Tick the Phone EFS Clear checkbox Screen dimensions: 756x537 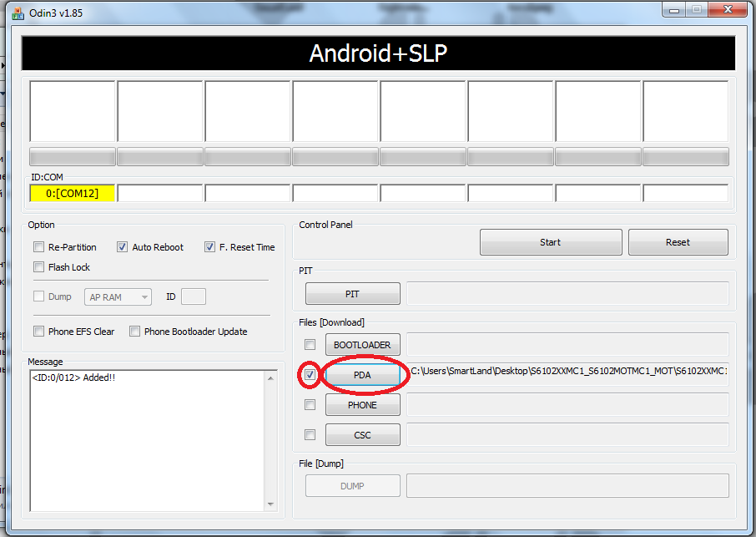38,332
